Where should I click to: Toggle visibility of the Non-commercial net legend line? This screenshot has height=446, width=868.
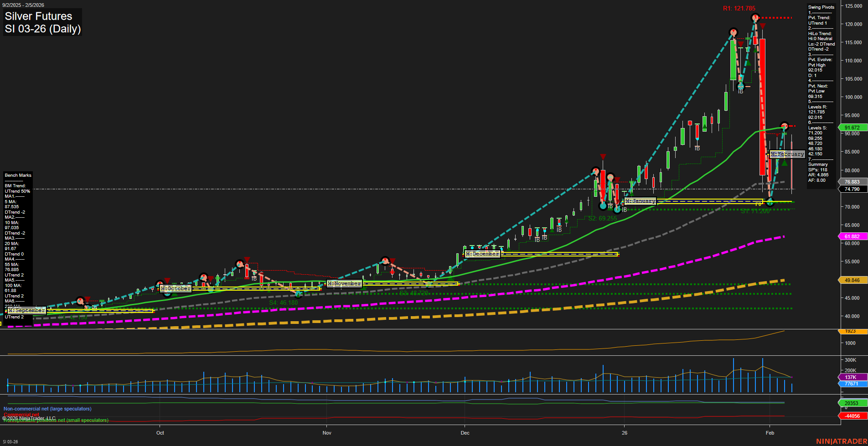47,409
